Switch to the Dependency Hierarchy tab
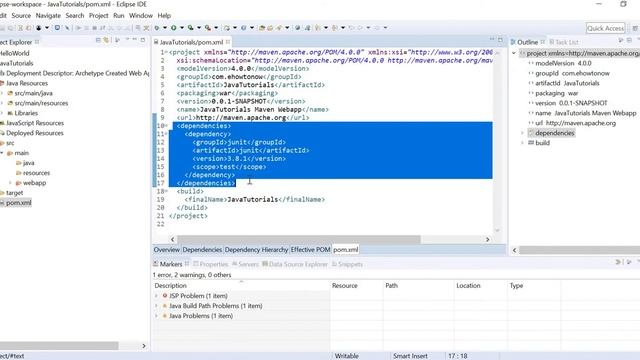The image size is (640, 360). pos(256,249)
